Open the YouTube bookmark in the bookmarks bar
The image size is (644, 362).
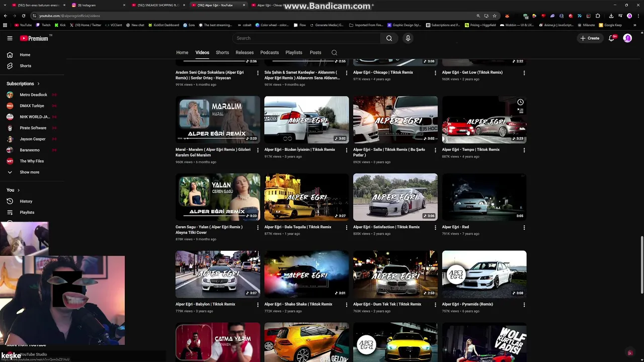(x=23, y=25)
